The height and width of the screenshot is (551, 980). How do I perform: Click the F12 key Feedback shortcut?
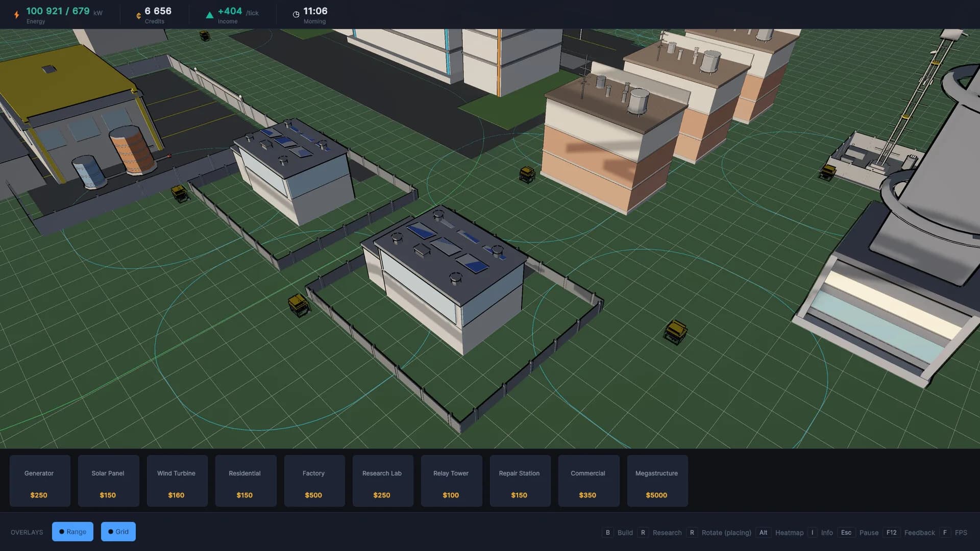[909, 533]
